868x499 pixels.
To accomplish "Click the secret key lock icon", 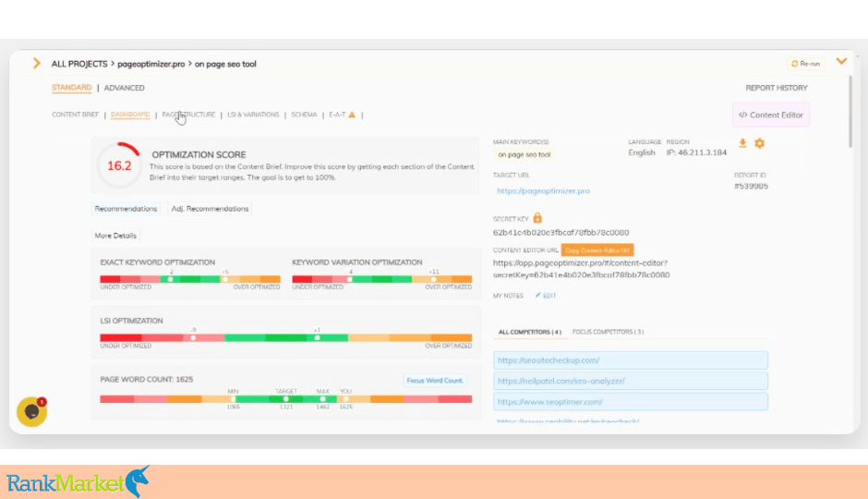I will 537,218.
